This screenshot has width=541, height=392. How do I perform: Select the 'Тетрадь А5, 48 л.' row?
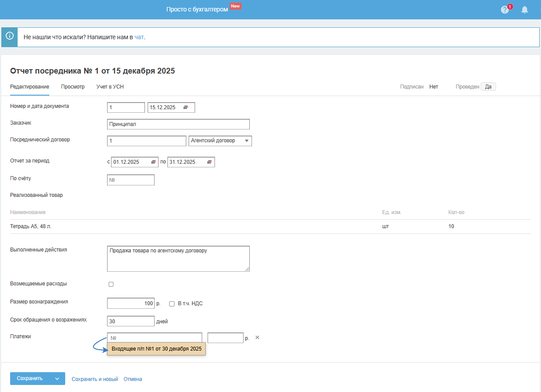tap(270, 226)
